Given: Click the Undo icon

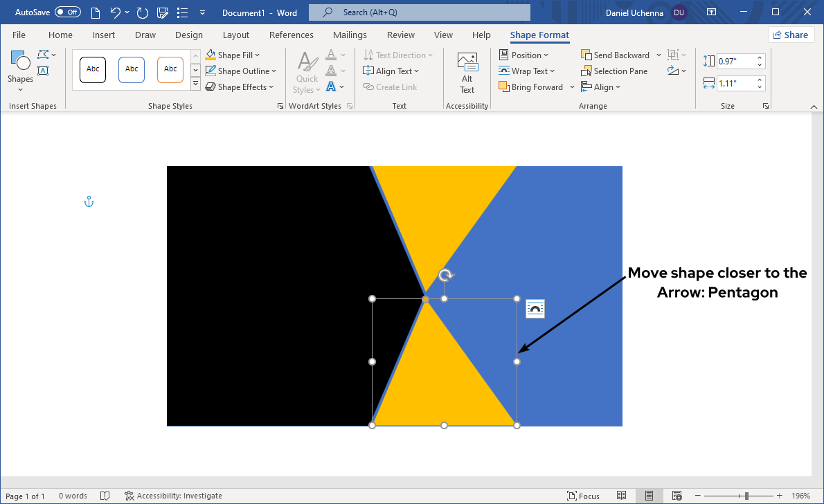Looking at the screenshot, I should tap(116, 12).
